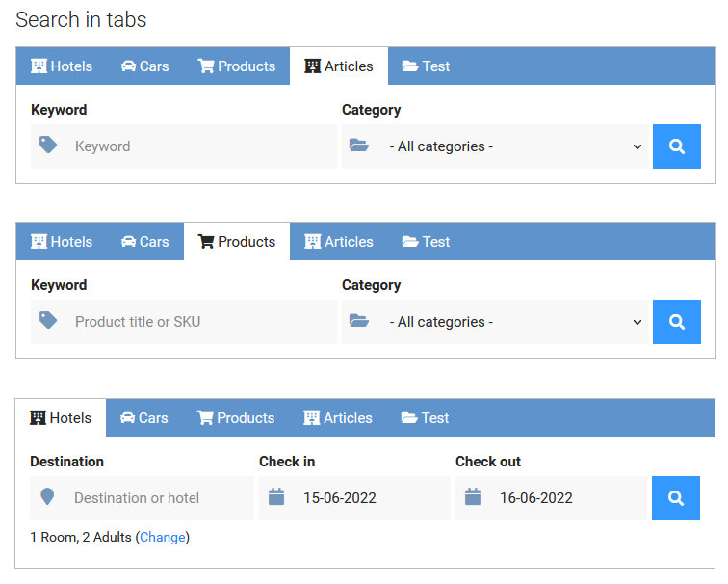
Task: Click the magnifier search button in Products panel
Action: 676,322
